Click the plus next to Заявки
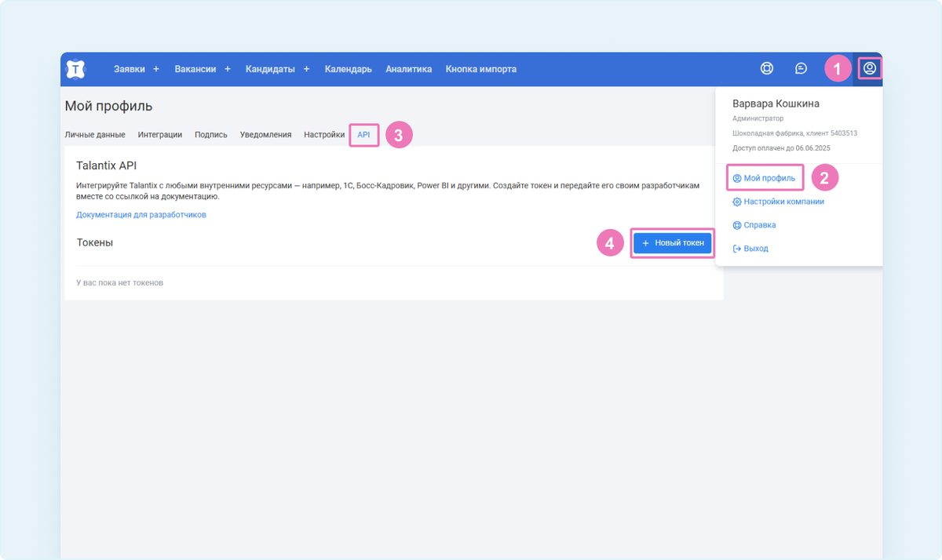Screen dimensions: 942x560 156,69
